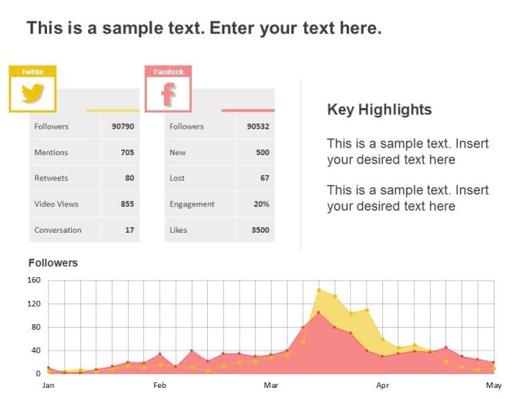The image size is (532, 399).
Task: Click the Facebook Followers value 90532
Action: [x=258, y=127]
